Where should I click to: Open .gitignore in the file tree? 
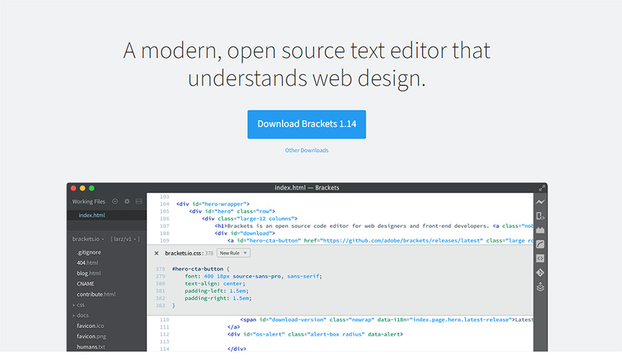tap(89, 252)
